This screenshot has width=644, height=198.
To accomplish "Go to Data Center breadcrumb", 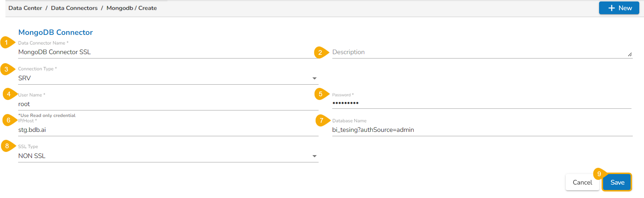I will 25,8.
